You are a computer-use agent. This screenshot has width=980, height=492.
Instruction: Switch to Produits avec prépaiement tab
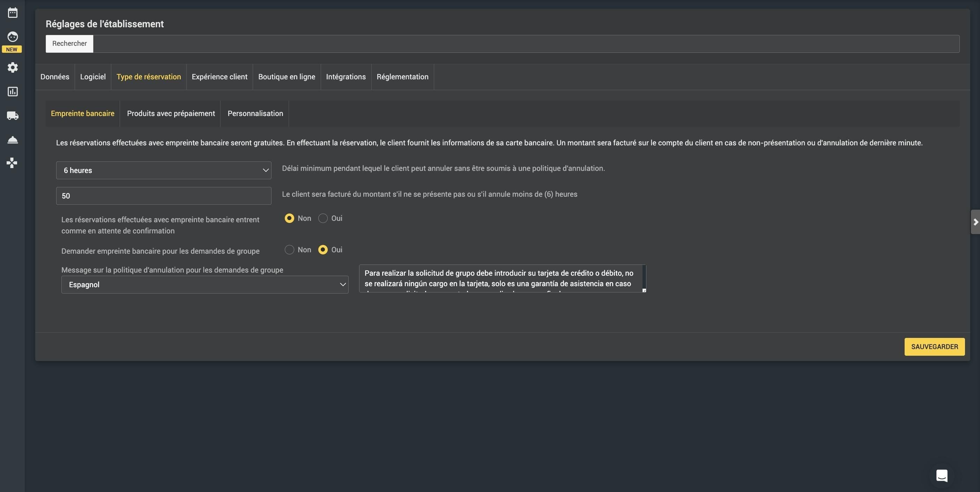click(x=171, y=114)
